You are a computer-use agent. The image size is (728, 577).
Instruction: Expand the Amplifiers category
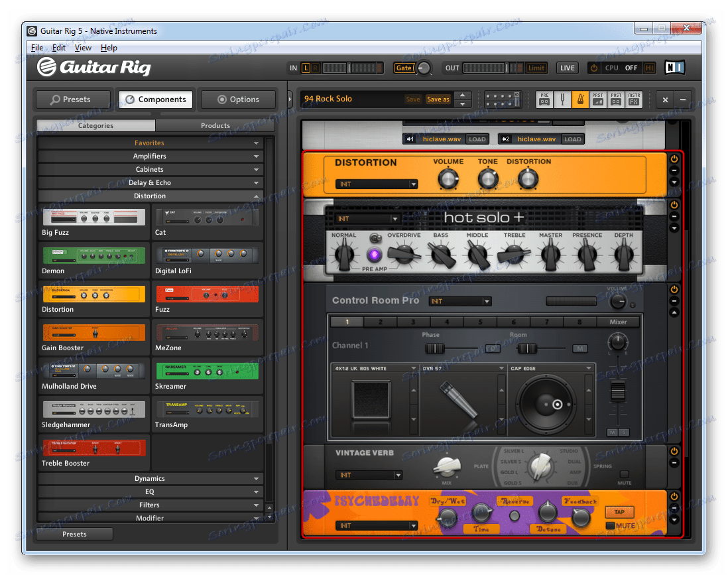click(x=150, y=156)
